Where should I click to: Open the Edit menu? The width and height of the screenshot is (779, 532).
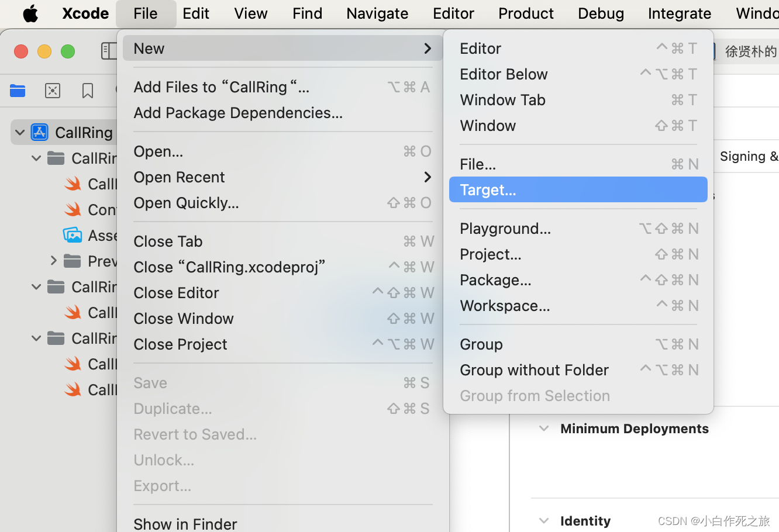click(x=196, y=13)
